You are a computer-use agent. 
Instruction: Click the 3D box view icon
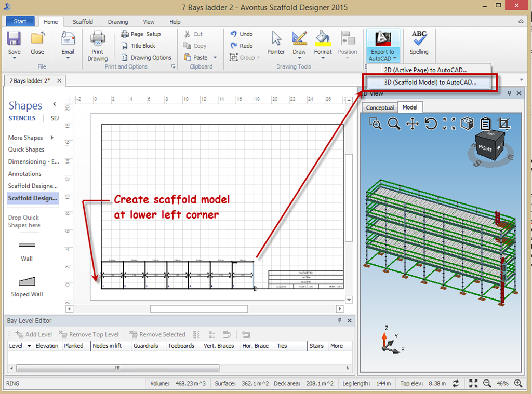(x=467, y=124)
